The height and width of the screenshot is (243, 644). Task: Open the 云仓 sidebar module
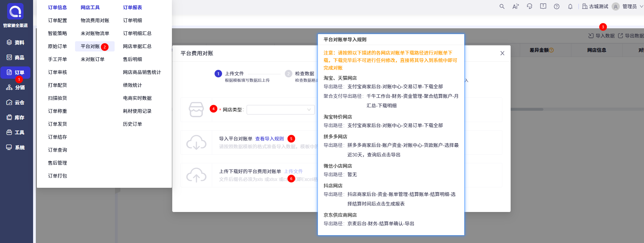tap(15, 103)
